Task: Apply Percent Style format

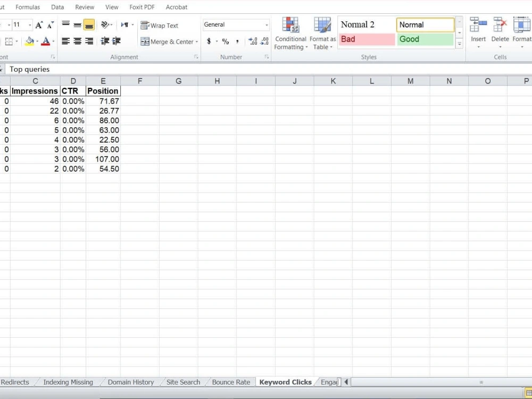Action: (x=225, y=41)
